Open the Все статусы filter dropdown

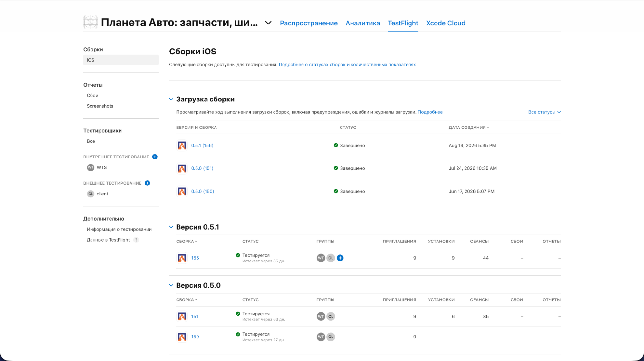(x=544, y=112)
